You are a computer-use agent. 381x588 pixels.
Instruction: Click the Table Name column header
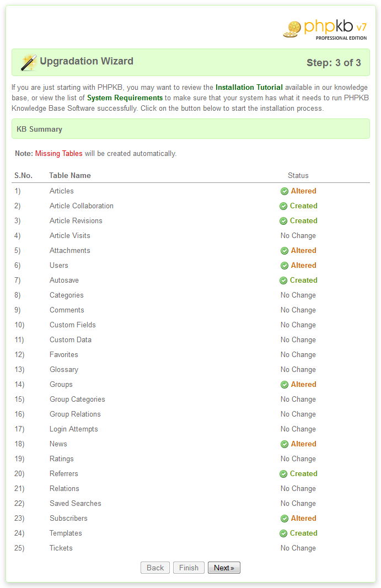[70, 176]
